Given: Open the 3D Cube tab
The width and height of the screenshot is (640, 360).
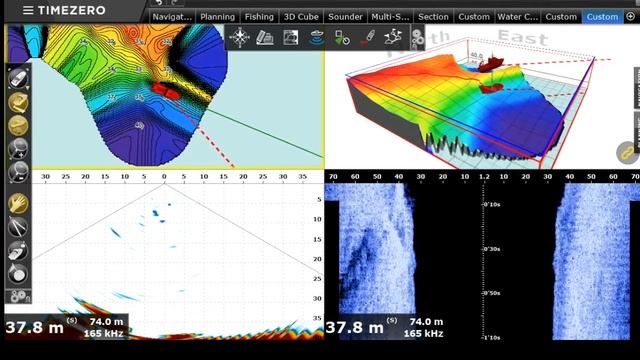Looking at the screenshot, I should tap(301, 17).
